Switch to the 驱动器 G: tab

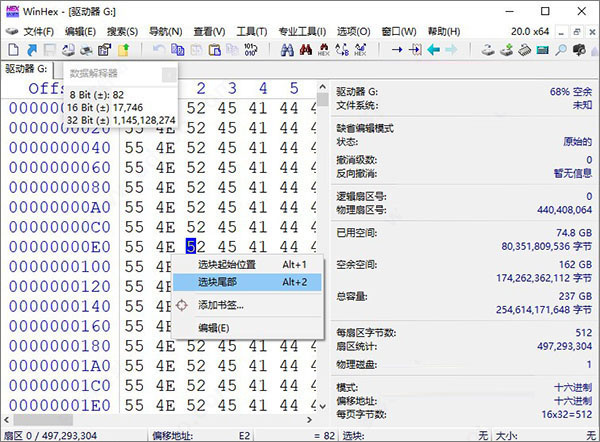(26, 69)
